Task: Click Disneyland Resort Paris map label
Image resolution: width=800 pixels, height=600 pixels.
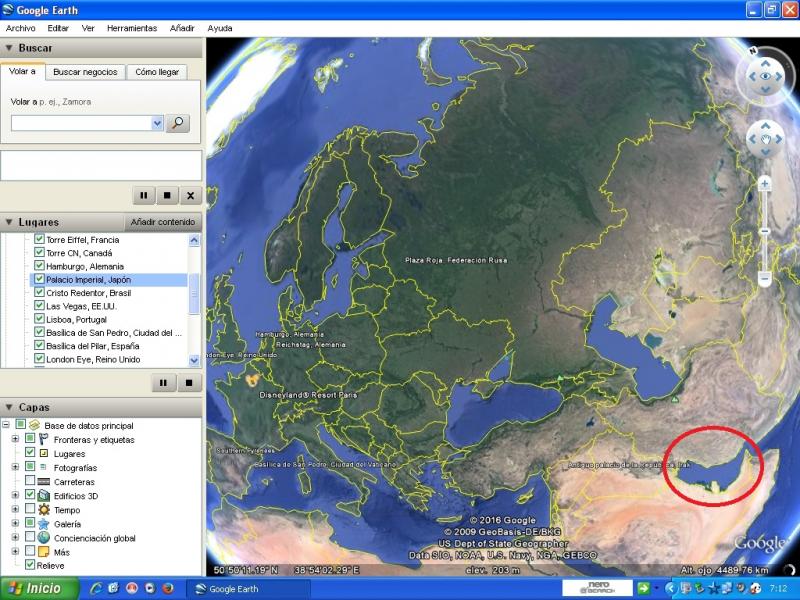Action: pyautogui.click(x=308, y=395)
